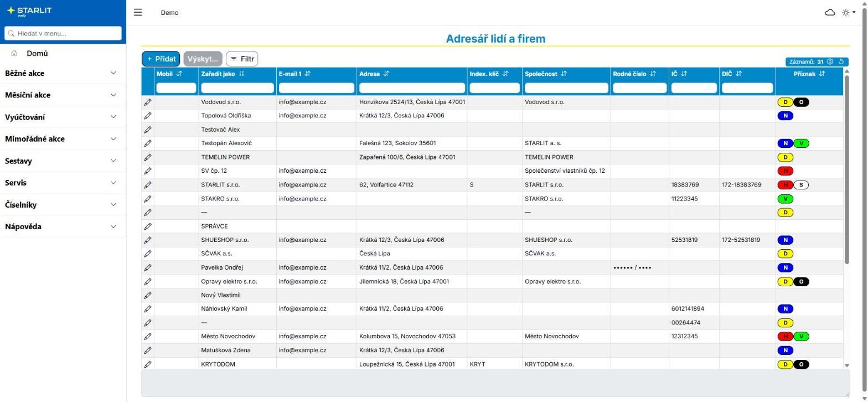Edit the Vodovod s.r.o. row

click(x=148, y=102)
